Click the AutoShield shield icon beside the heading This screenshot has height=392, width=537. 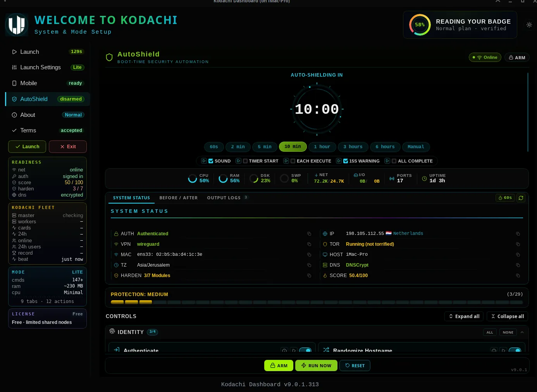click(109, 57)
